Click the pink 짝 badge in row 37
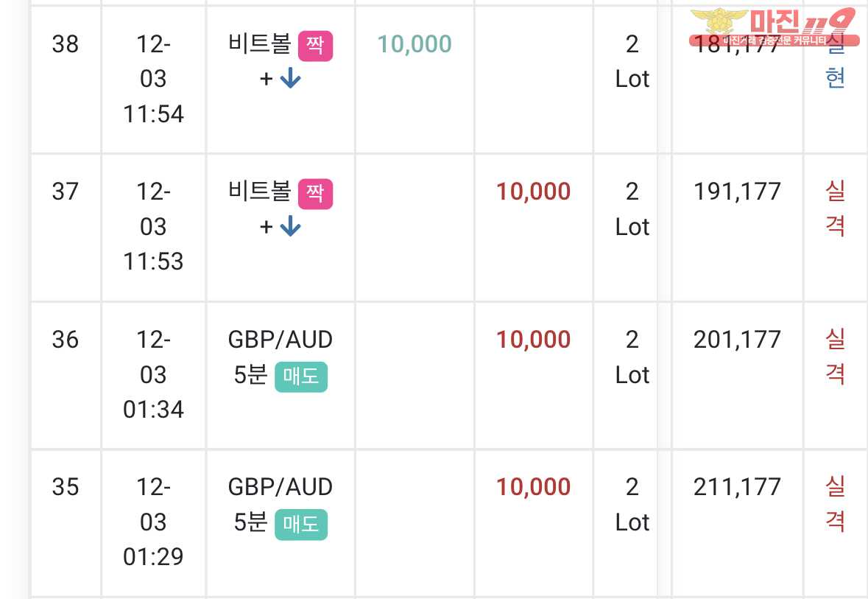 (x=315, y=193)
